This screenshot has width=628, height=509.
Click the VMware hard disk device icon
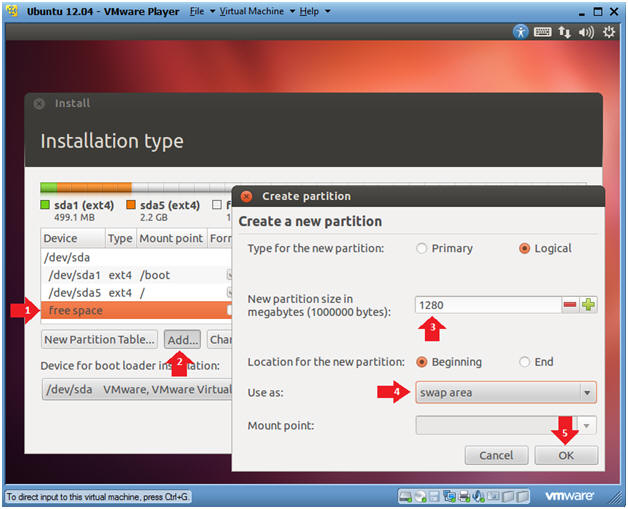(405, 497)
